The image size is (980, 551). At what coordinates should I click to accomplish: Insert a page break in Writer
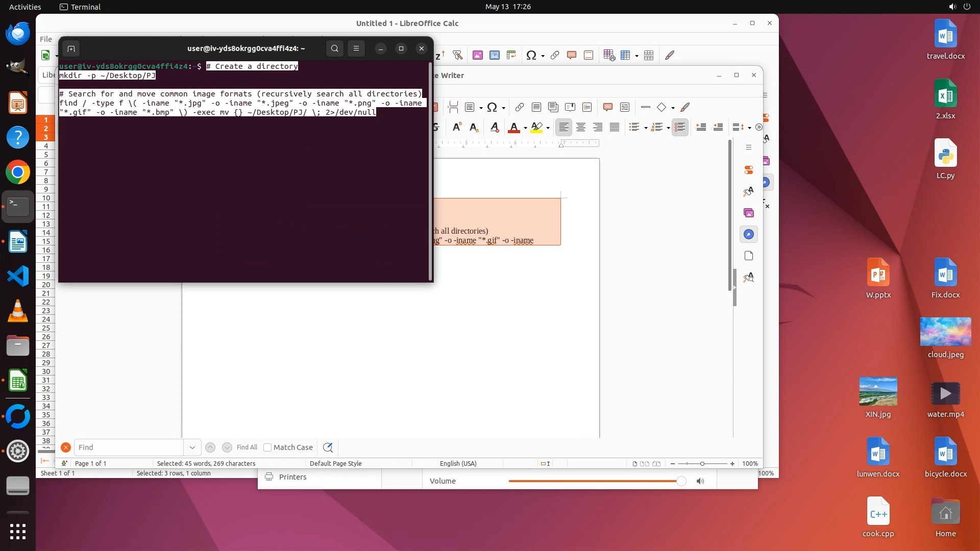[x=453, y=107]
